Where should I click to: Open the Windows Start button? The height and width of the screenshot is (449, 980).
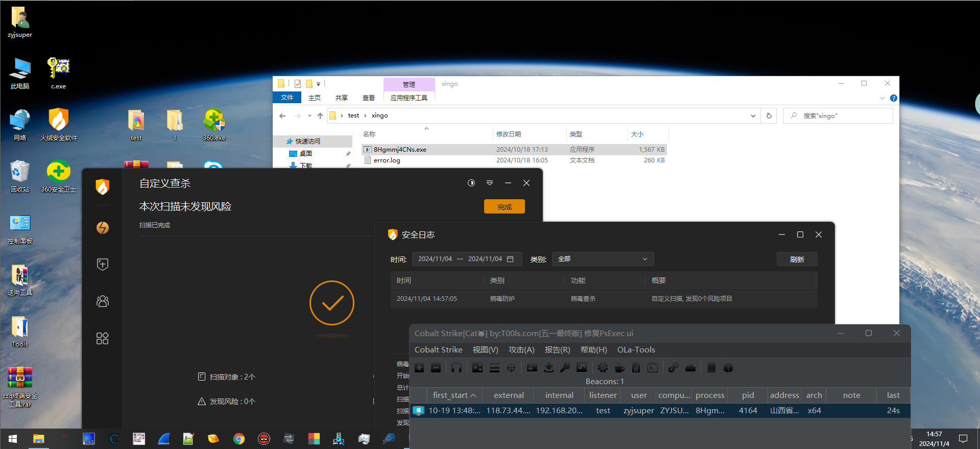(x=13, y=439)
